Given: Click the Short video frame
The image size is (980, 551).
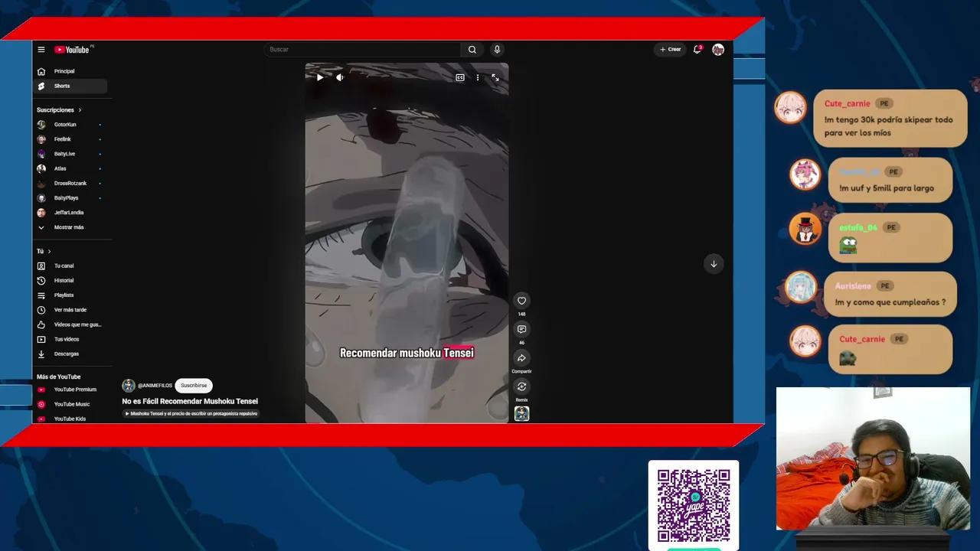Looking at the screenshot, I should (407, 243).
